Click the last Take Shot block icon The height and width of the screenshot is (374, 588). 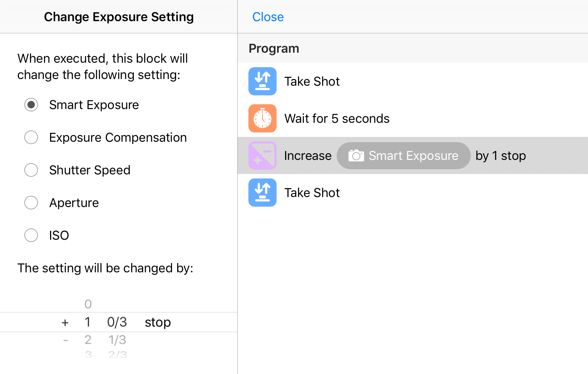(262, 193)
